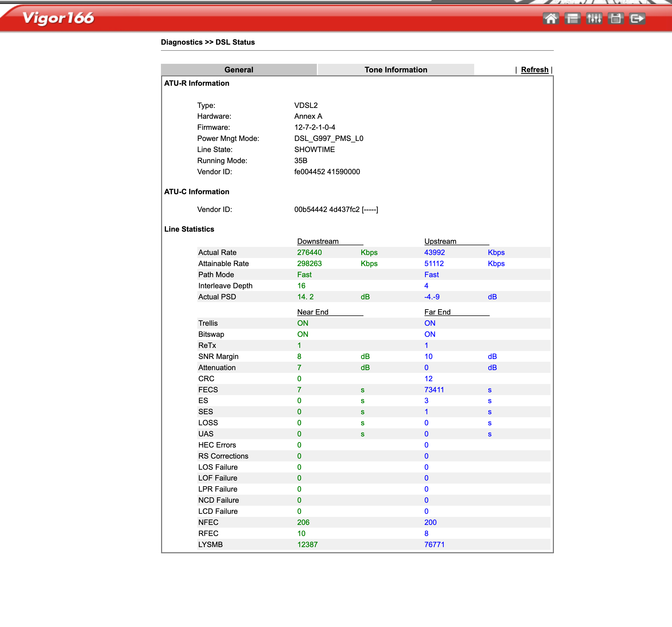
Task: Click the Near End heading
Action: pyautogui.click(x=312, y=312)
